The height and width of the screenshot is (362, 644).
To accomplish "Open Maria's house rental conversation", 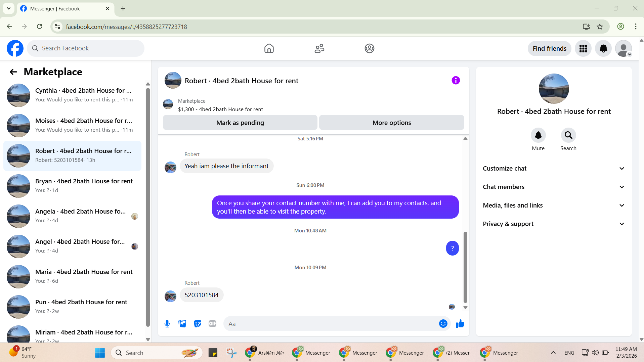I will [72, 277].
